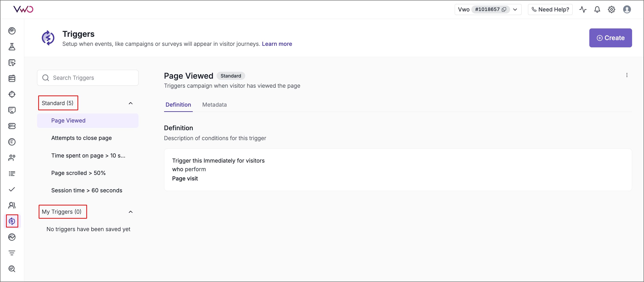Screen dimensions: 644x282
Task: Open the screen deploy icon in sidebar
Action: [12, 110]
